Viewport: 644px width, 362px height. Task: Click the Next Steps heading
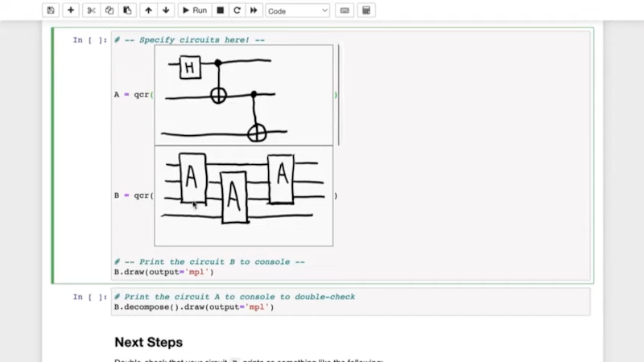(148, 342)
